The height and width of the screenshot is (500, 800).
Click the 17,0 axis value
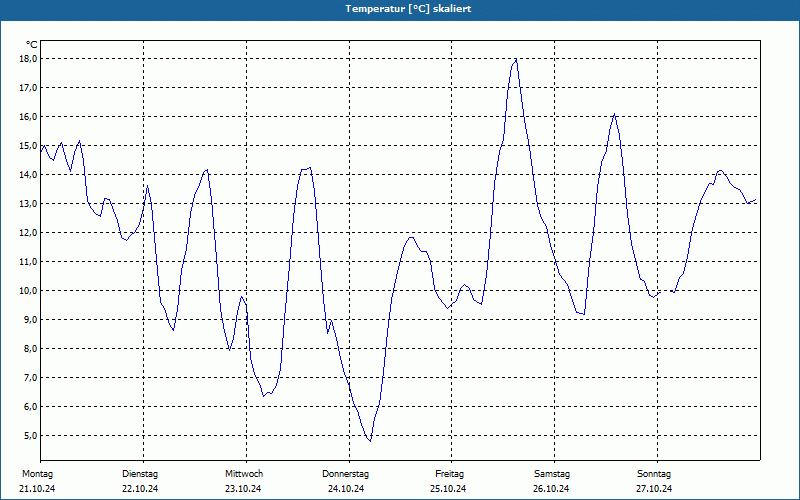(28, 88)
